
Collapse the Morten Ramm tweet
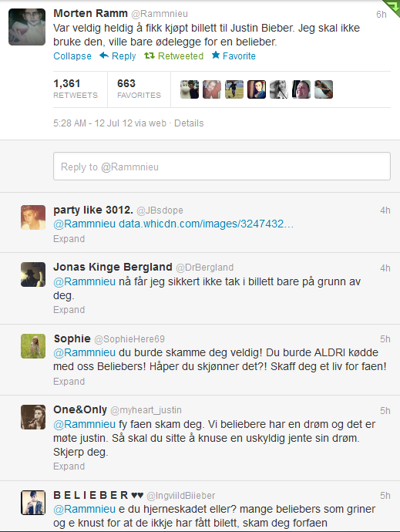(x=72, y=56)
